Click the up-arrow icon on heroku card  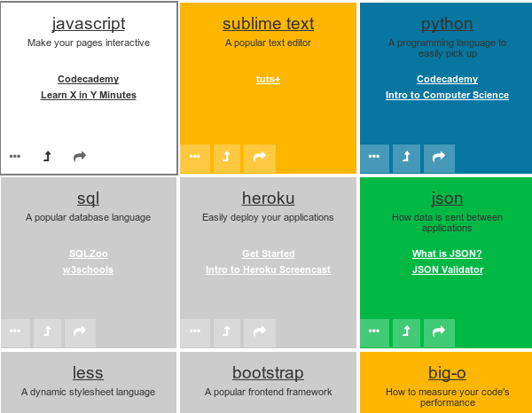(227, 331)
